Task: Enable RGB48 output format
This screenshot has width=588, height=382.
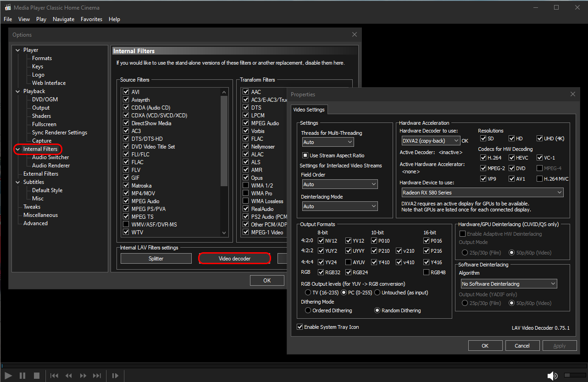Action: coord(427,272)
